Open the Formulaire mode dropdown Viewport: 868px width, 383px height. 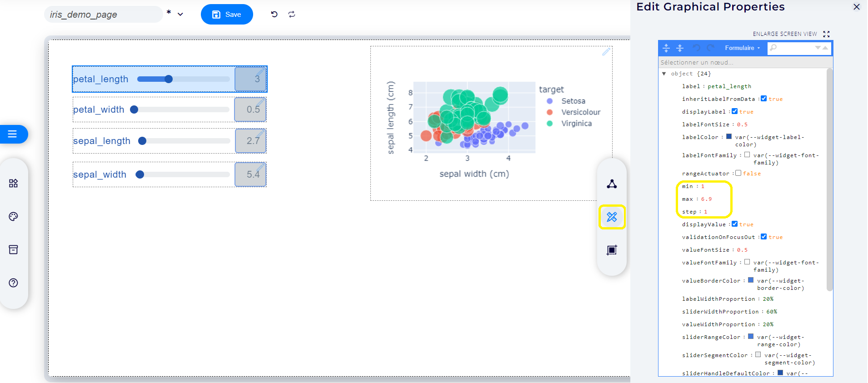coord(742,48)
